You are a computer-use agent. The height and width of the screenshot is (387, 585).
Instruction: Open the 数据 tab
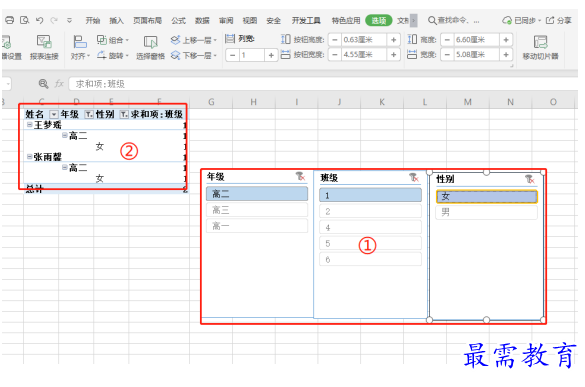click(202, 21)
